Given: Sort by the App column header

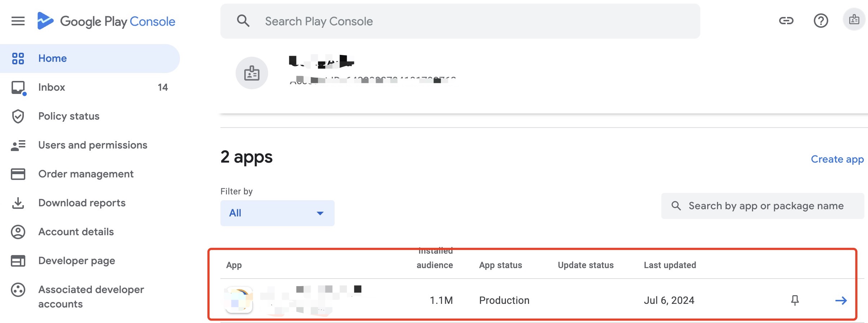Looking at the screenshot, I should coord(234,265).
